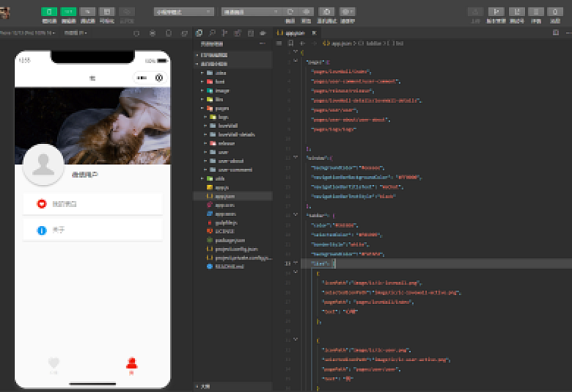Toggle the green Simulator panel button
The width and height of the screenshot is (572, 392).
coord(49,12)
